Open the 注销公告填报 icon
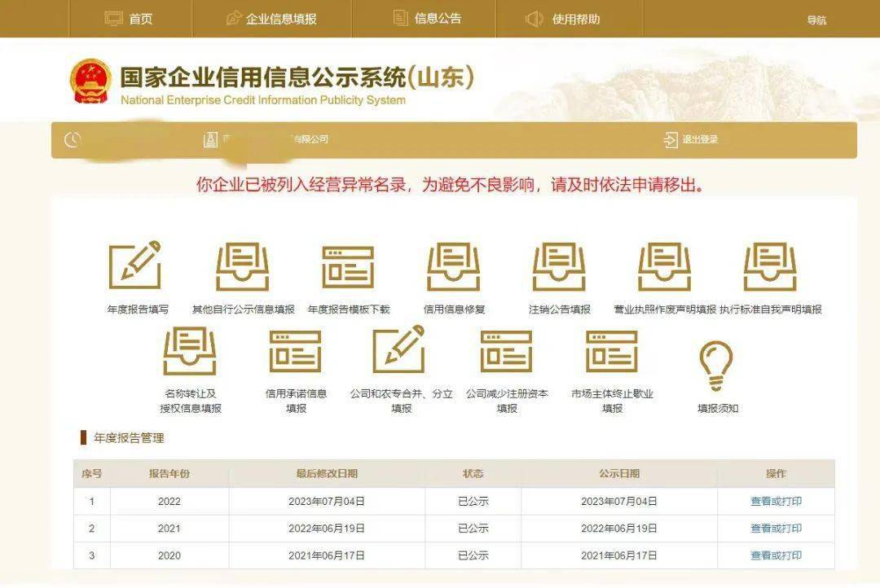Screen dimensions: 880x588 (x=559, y=265)
